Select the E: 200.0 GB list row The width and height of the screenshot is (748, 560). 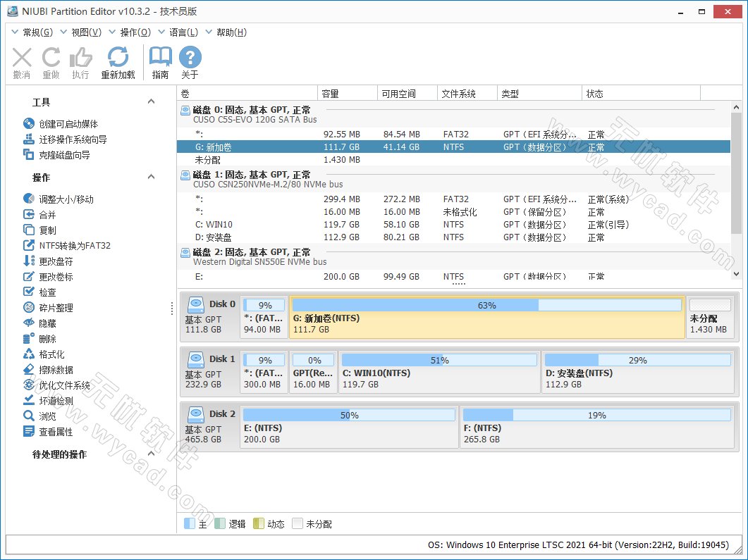(454, 276)
